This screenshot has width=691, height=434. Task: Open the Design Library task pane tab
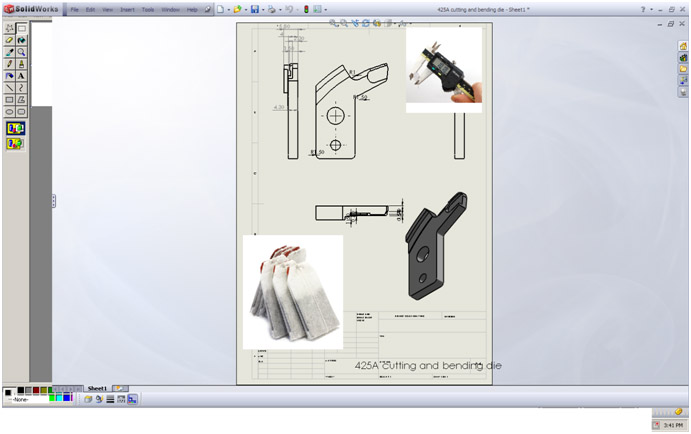pyautogui.click(x=683, y=57)
